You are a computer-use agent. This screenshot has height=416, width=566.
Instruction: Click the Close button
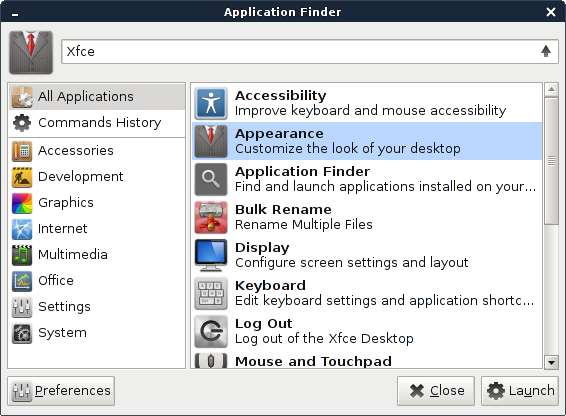tap(436, 391)
